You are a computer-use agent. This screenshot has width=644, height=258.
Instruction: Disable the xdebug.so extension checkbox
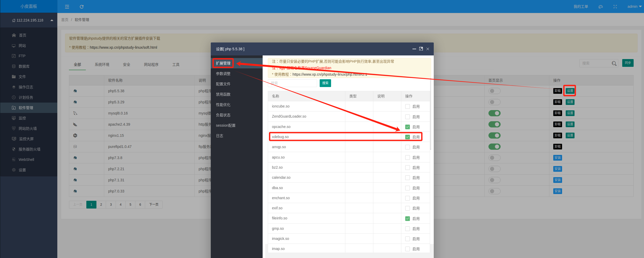pos(407,137)
